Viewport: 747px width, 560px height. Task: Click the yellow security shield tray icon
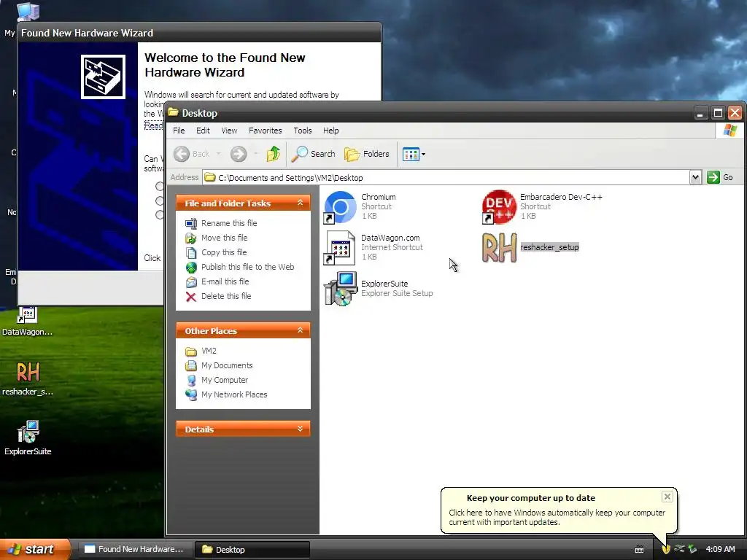(x=666, y=549)
